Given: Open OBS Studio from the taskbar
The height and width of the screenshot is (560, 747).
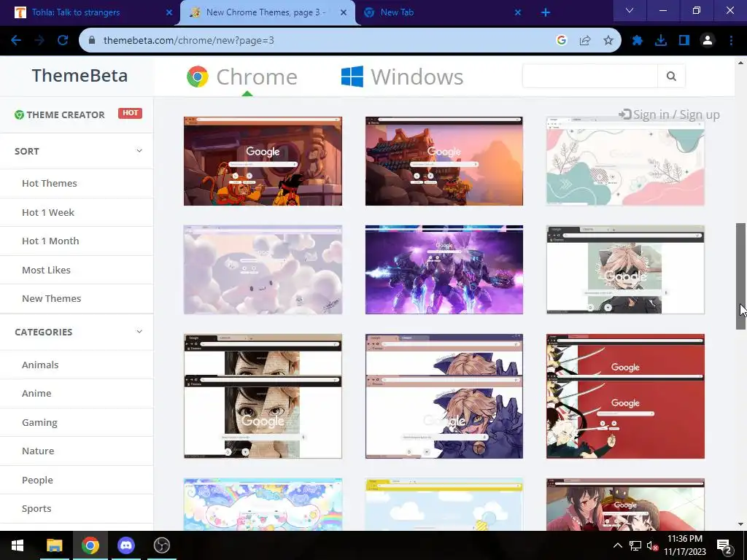Looking at the screenshot, I should coord(162,545).
